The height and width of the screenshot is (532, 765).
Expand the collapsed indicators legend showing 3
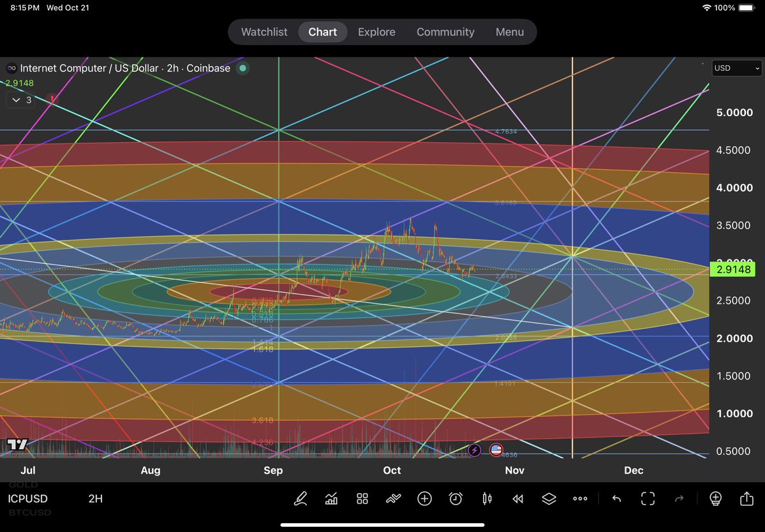click(x=20, y=100)
